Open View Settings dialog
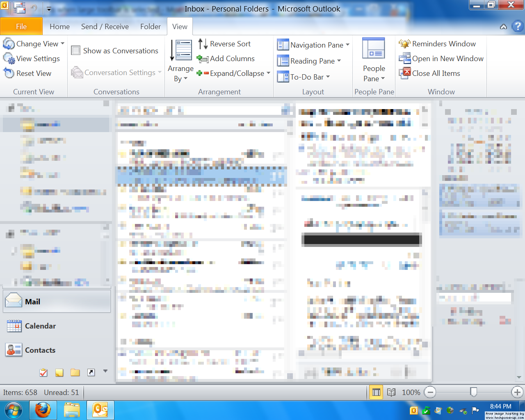This screenshot has height=420, width=525. click(x=32, y=59)
